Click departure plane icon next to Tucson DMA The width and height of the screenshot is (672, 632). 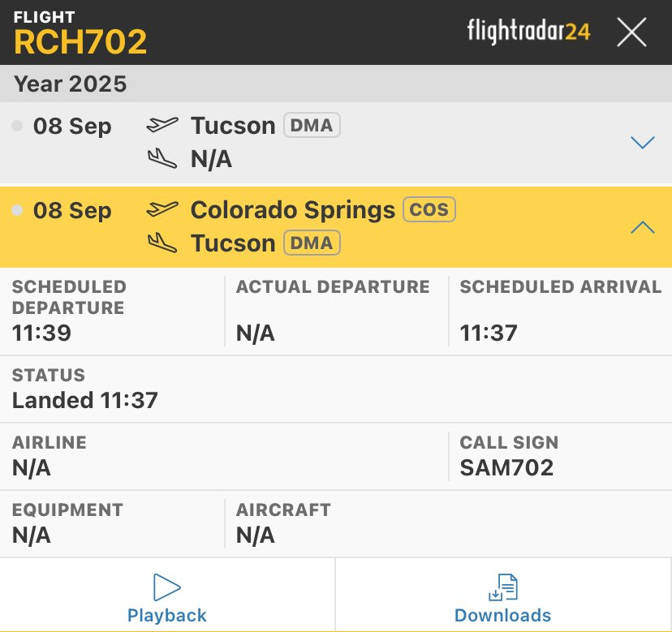162,125
